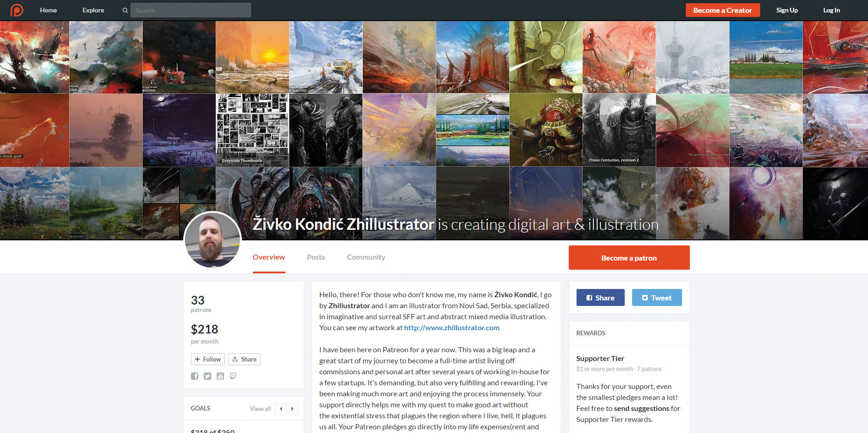
Task: Click Become a patron button
Action: (x=629, y=258)
